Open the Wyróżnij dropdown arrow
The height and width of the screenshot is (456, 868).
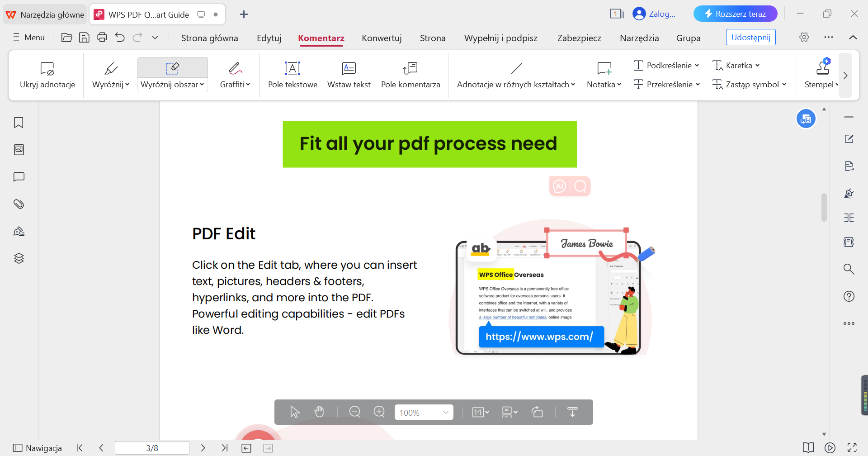127,85
